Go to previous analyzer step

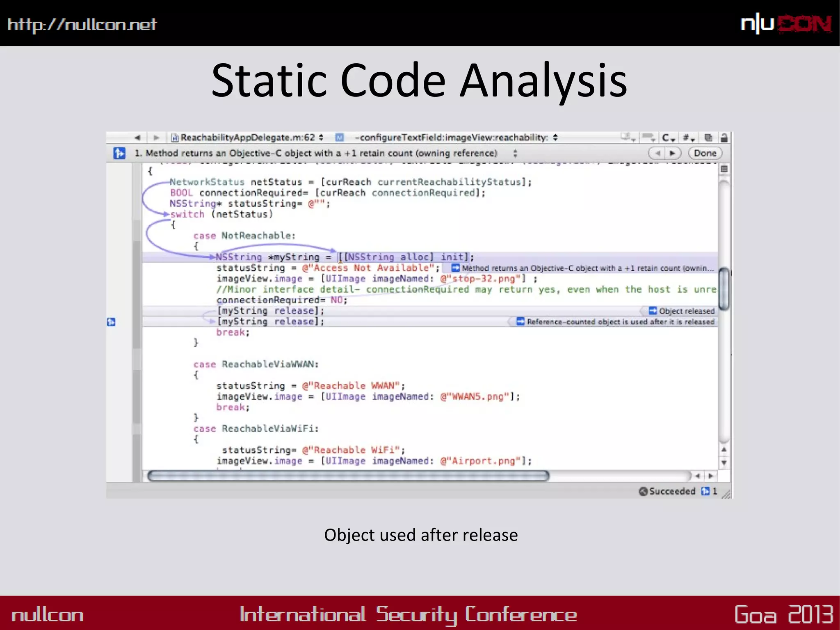[x=657, y=153]
